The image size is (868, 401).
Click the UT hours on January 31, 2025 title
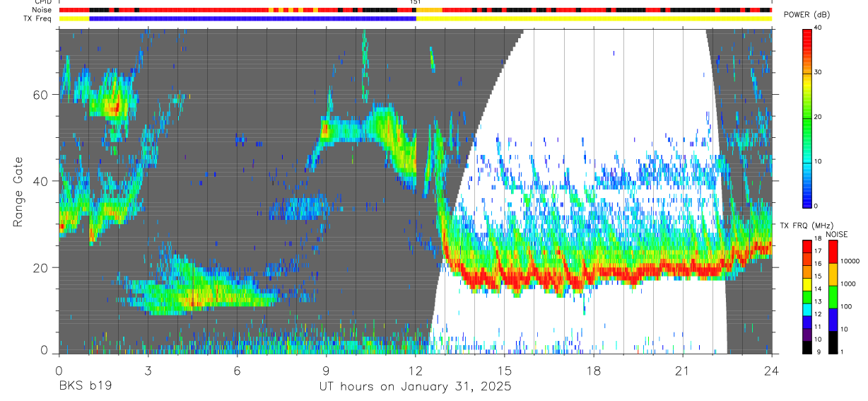click(x=415, y=387)
